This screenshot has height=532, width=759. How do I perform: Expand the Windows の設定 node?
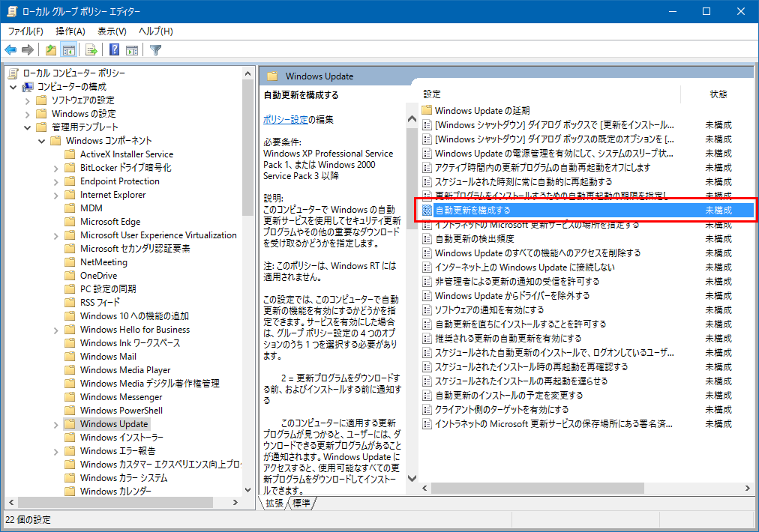point(27,114)
